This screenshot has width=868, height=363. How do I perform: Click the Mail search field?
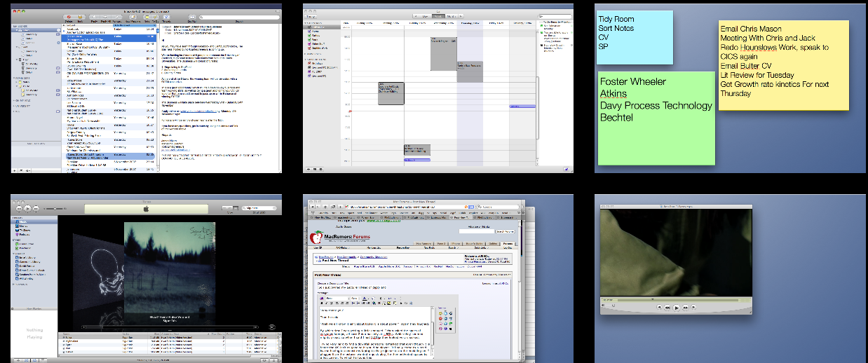tap(239, 18)
